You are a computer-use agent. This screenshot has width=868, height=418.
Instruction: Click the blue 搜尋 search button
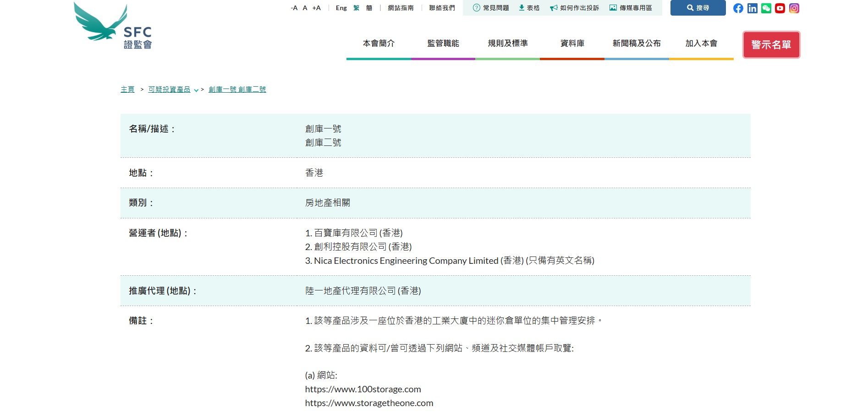click(x=698, y=8)
